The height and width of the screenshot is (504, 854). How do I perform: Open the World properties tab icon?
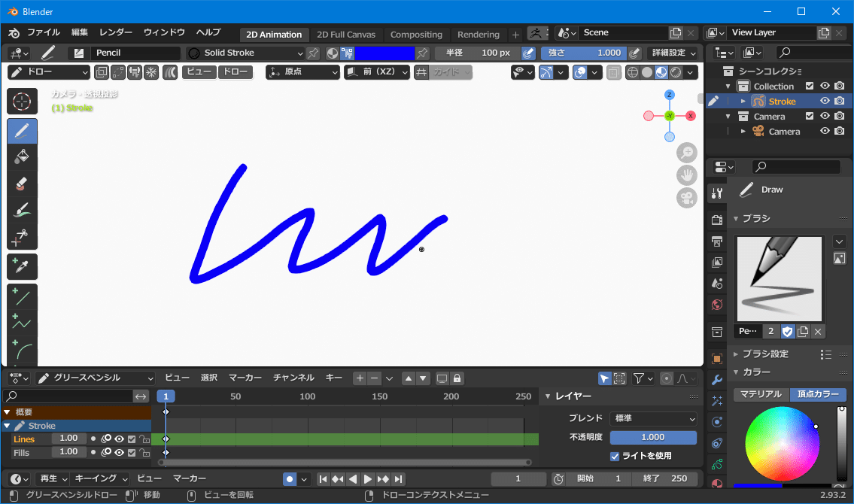click(717, 305)
